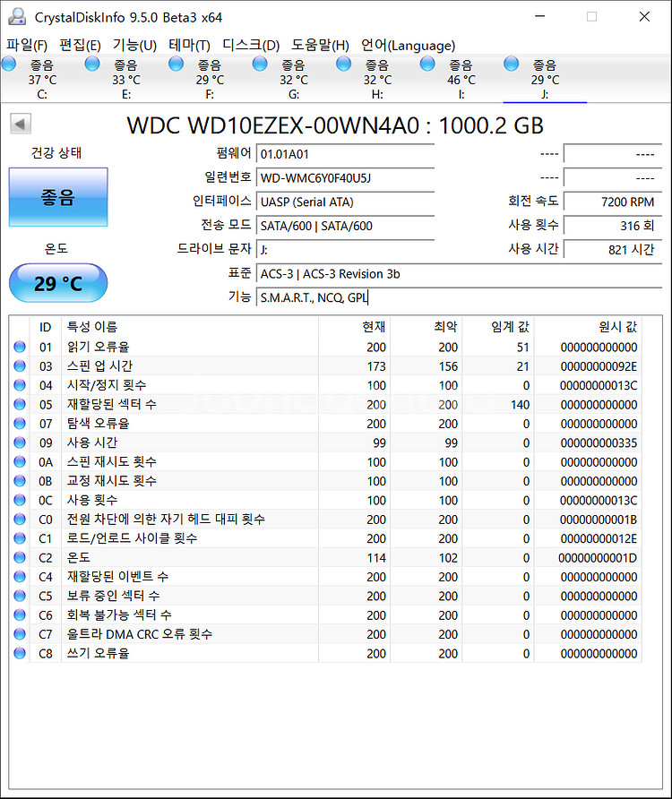
Task: Click status dot of 스핀 재시도 횟수 row
Action: pos(20,461)
